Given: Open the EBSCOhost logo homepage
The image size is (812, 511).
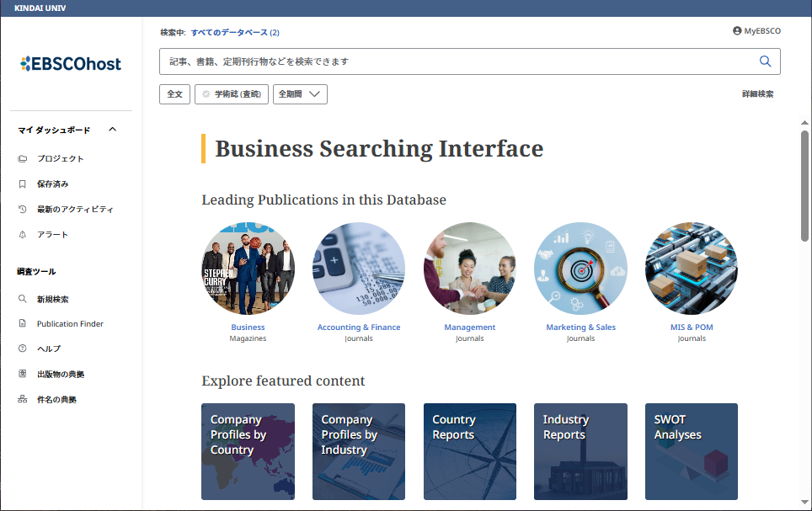Looking at the screenshot, I should pos(71,64).
